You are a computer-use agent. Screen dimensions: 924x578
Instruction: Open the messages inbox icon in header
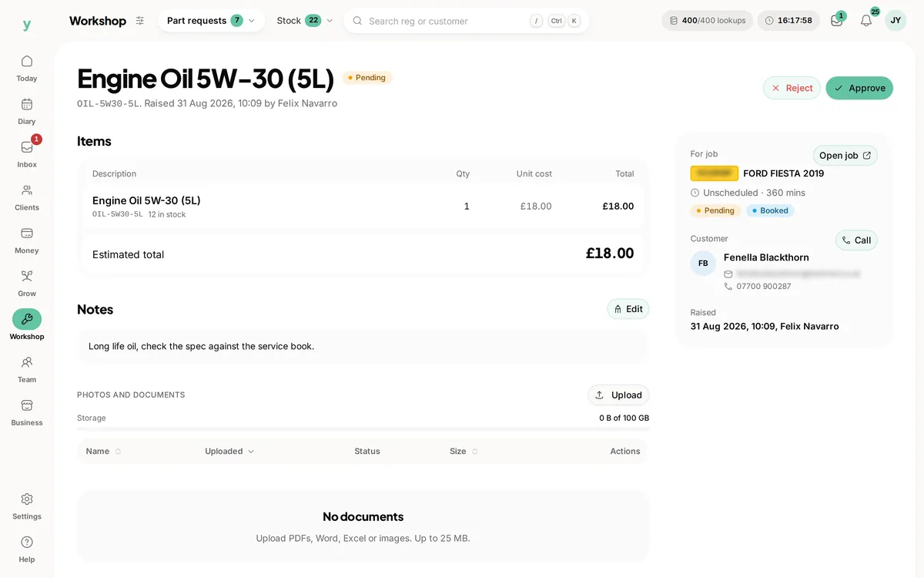(837, 21)
